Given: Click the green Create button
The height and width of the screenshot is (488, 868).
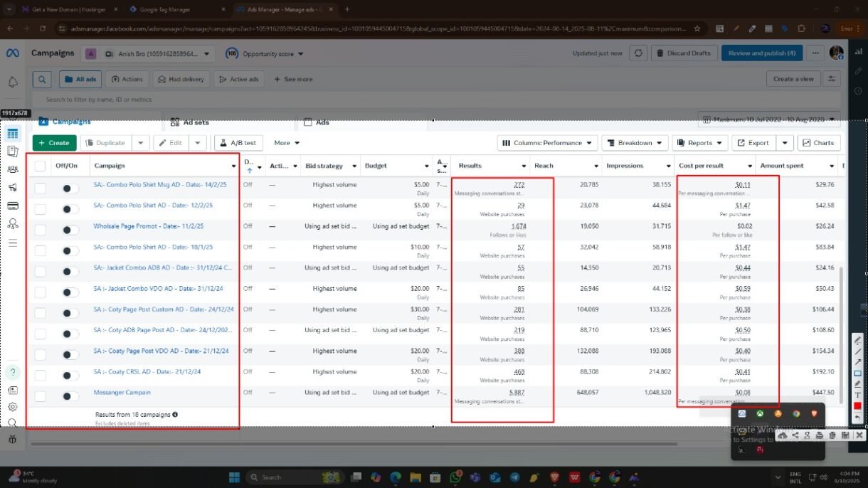Looking at the screenshot, I should click(x=53, y=143).
